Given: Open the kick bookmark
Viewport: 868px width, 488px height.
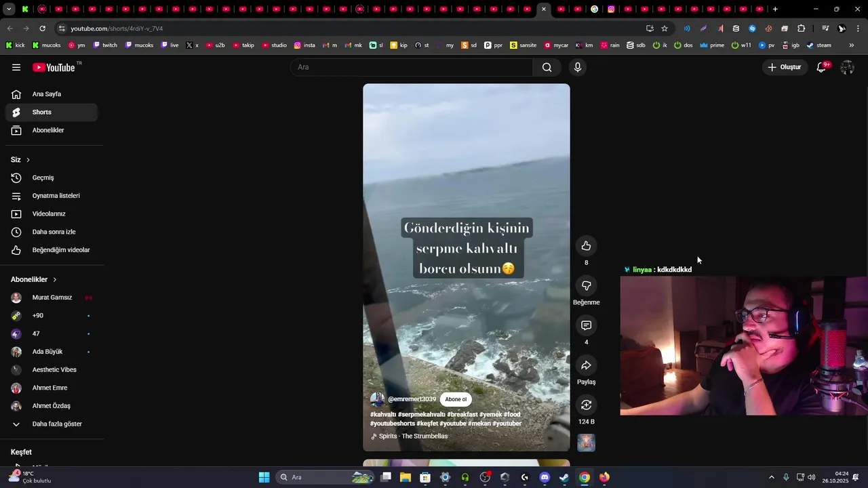Looking at the screenshot, I should (15, 45).
